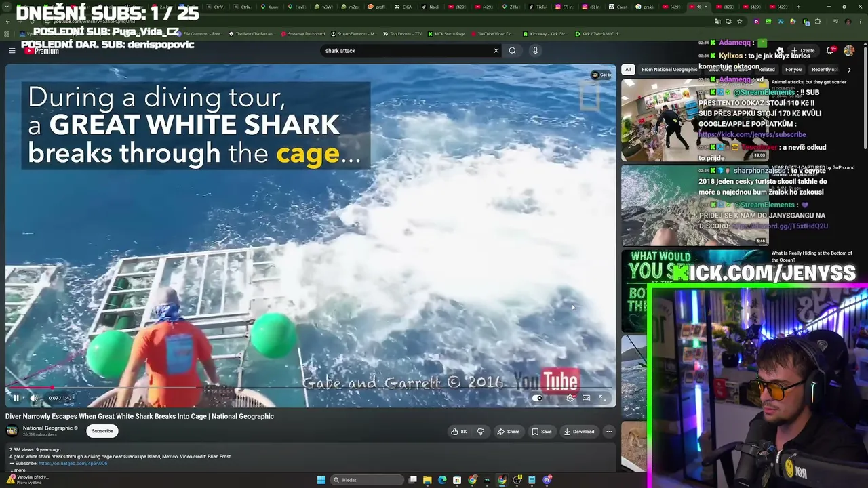868x488 pixels.
Task: Toggle the autoplay switch in the player
Action: tap(538, 399)
